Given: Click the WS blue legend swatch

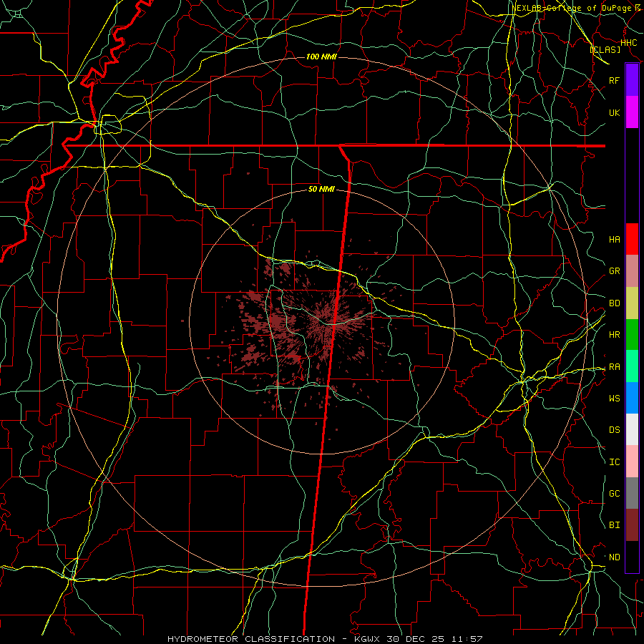Looking at the screenshot, I should [x=632, y=398].
